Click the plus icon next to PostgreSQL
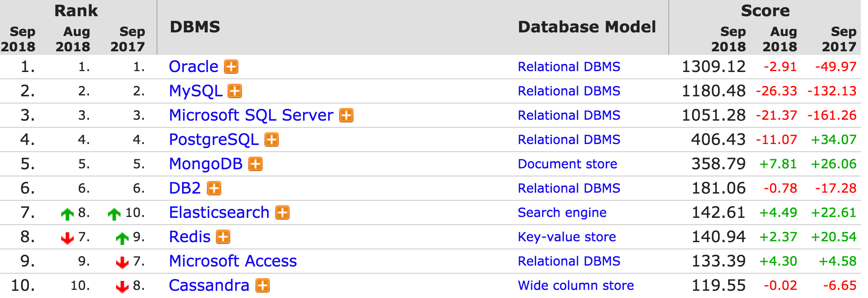The image size is (868, 298). 272,140
